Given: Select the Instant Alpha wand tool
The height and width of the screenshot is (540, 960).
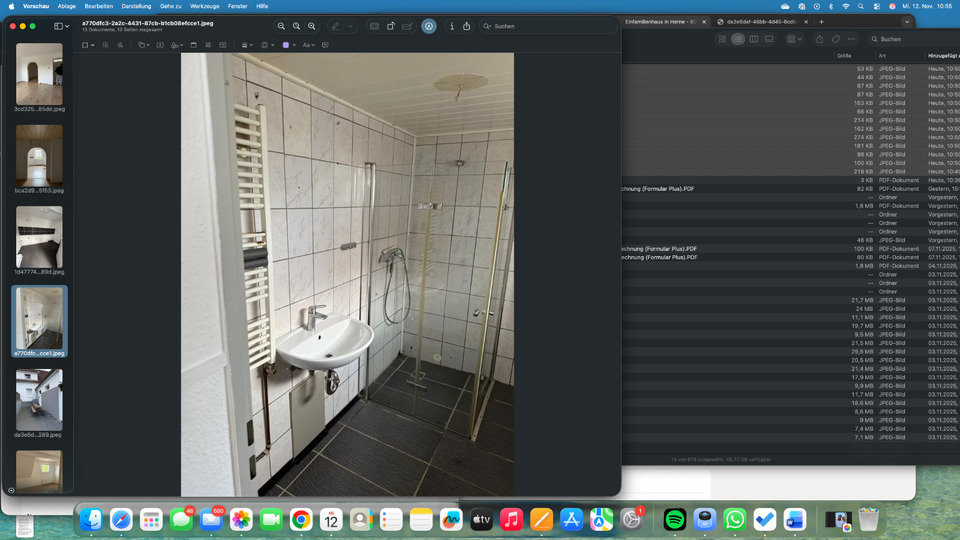Looking at the screenshot, I should pos(105,45).
